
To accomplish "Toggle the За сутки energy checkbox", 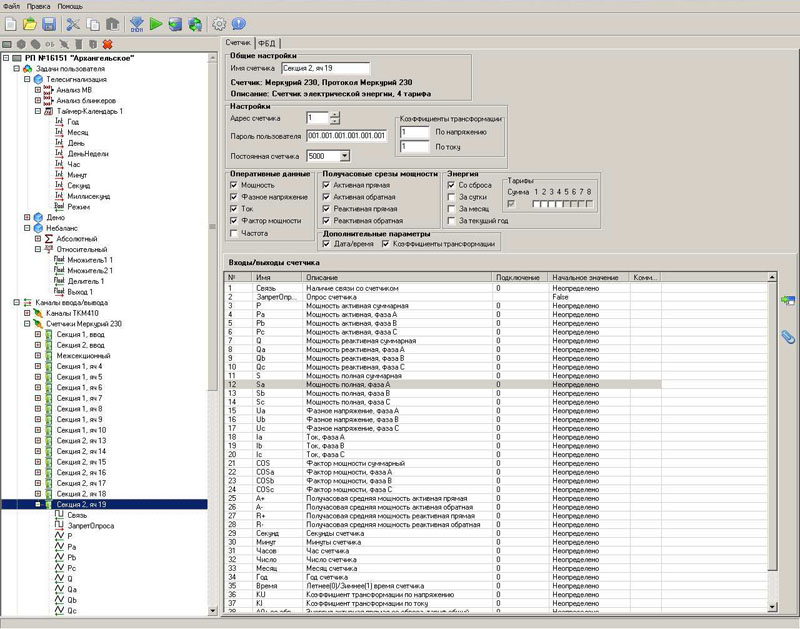I will [451, 197].
